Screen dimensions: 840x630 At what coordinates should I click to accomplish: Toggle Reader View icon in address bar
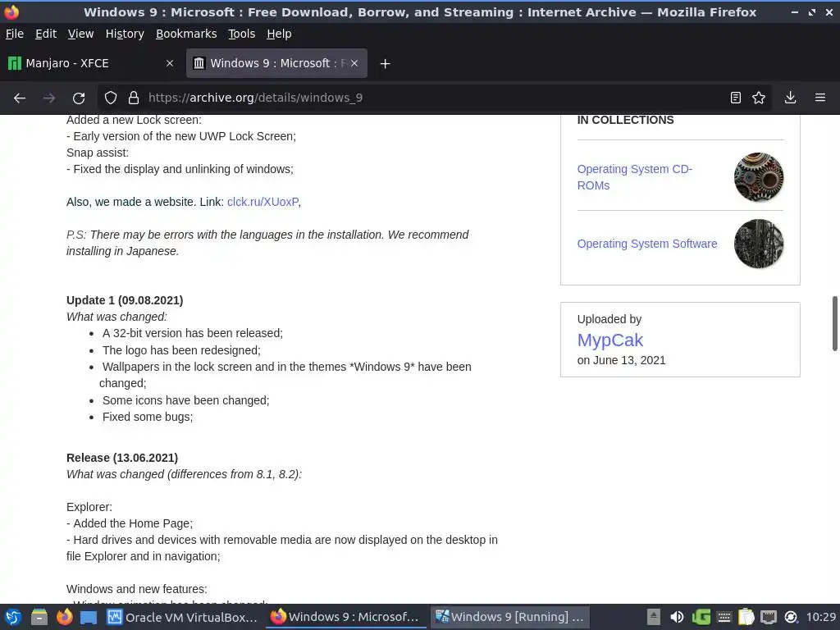(736, 98)
